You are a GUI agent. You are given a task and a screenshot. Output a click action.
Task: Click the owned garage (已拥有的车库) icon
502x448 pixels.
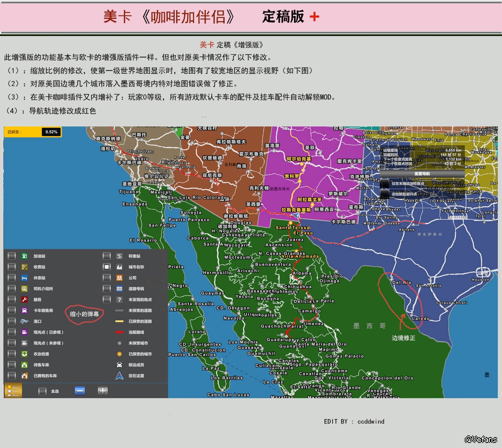tap(24, 376)
